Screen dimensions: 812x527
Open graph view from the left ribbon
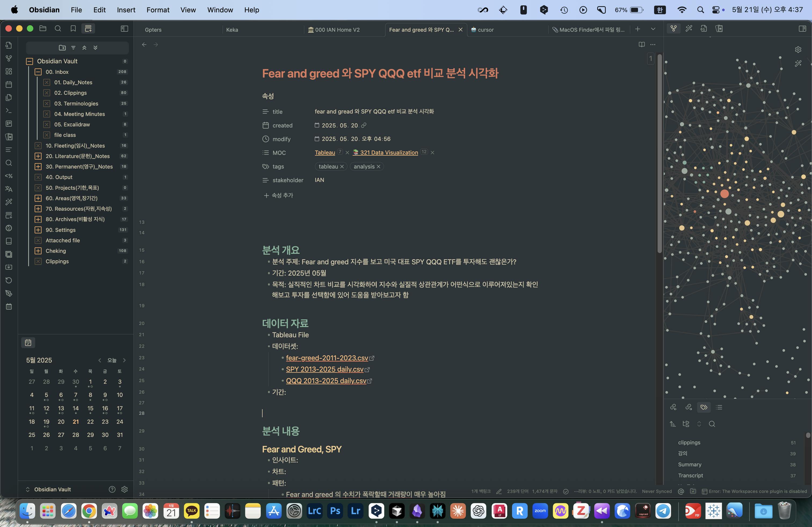pyautogui.click(x=9, y=58)
